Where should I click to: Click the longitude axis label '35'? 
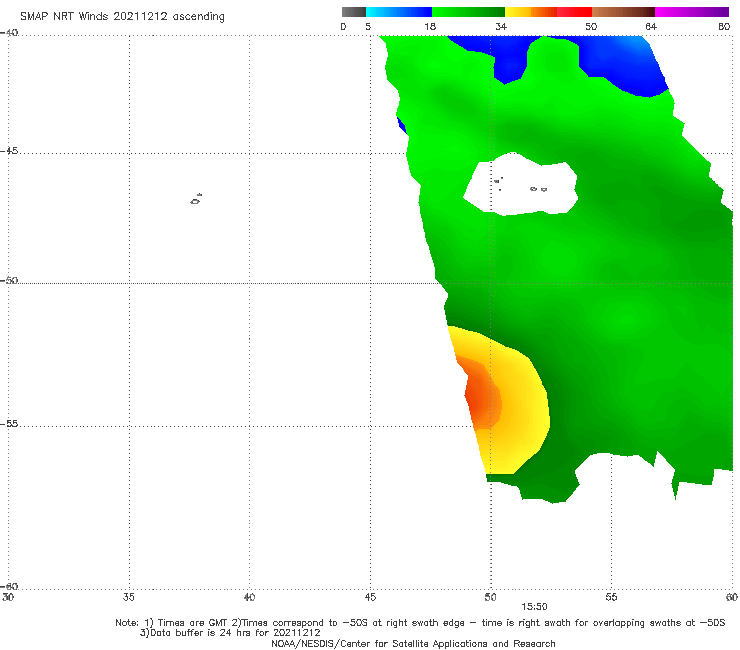point(129,597)
